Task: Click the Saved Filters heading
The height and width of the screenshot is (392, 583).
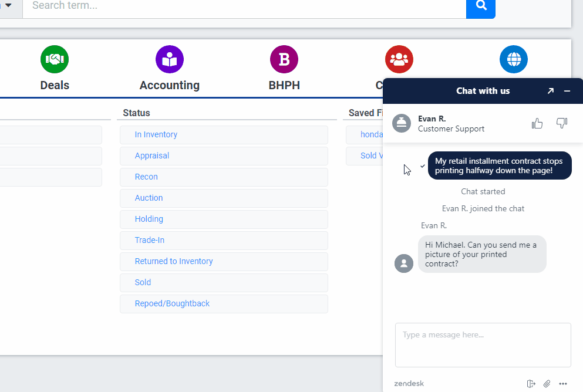Action: coord(366,113)
